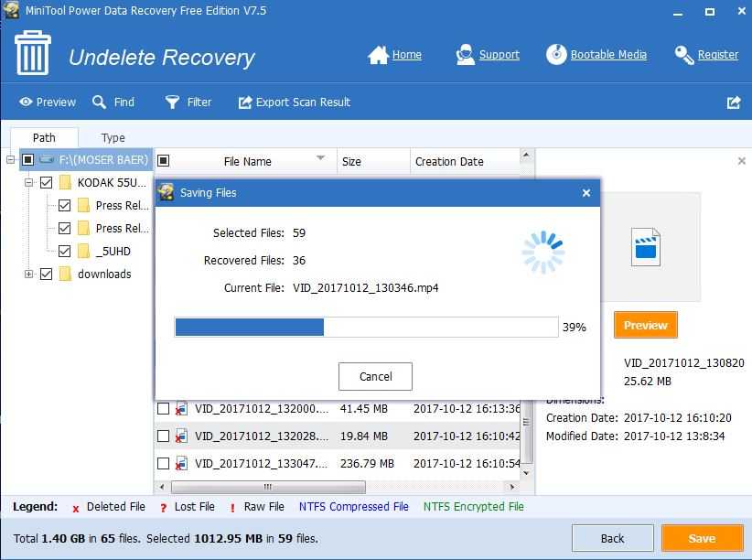Click the file list scroll down arrow
Image resolution: width=752 pixels, height=560 pixels.
click(x=526, y=473)
